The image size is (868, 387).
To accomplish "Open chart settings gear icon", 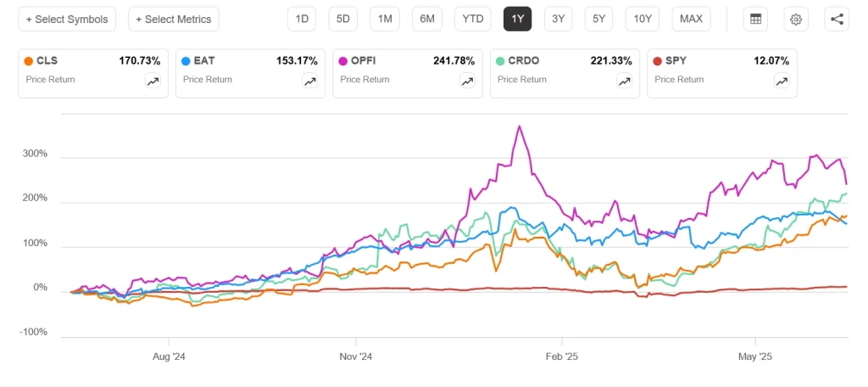I will pos(796,19).
